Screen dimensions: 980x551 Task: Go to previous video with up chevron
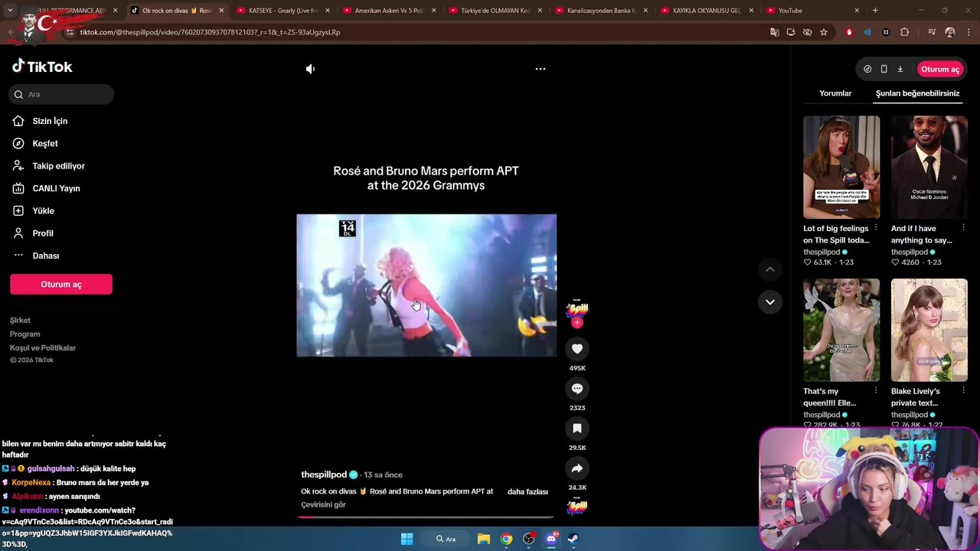770,269
